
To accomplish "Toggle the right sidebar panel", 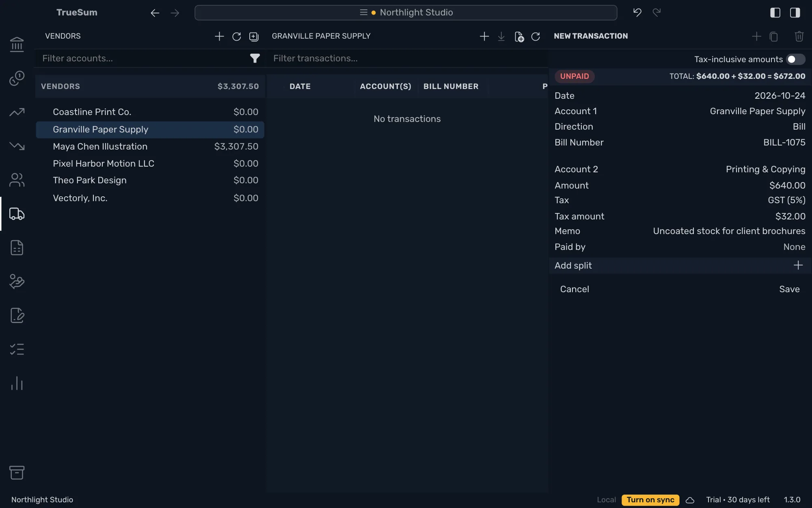I will pyautogui.click(x=795, y=13).
